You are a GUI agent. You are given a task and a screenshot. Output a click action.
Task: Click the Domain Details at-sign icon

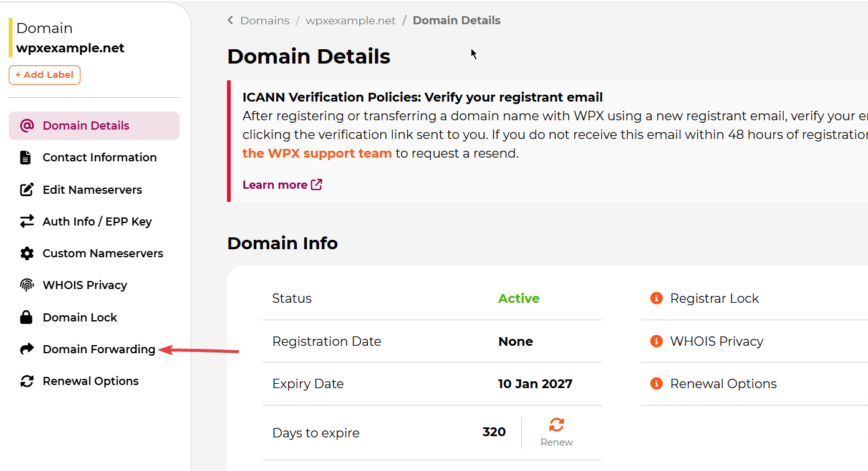tap(27, 126)
